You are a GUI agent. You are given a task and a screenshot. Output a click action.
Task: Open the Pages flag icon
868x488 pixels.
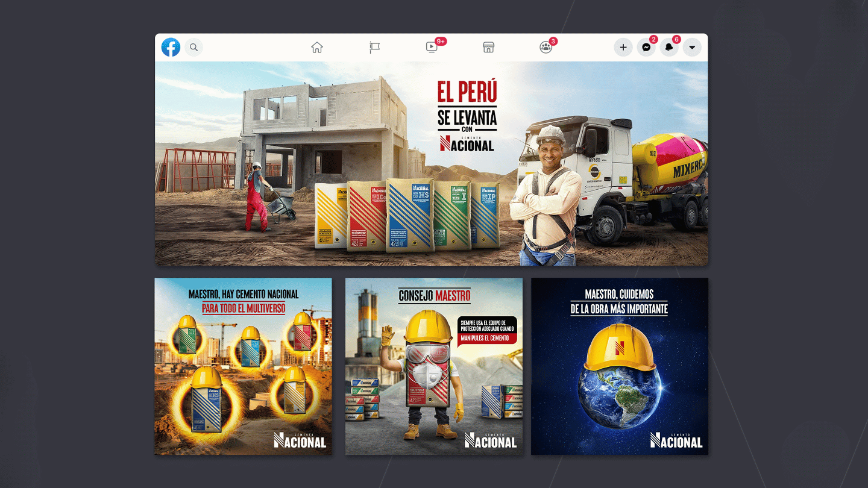(x=374, y=48)
